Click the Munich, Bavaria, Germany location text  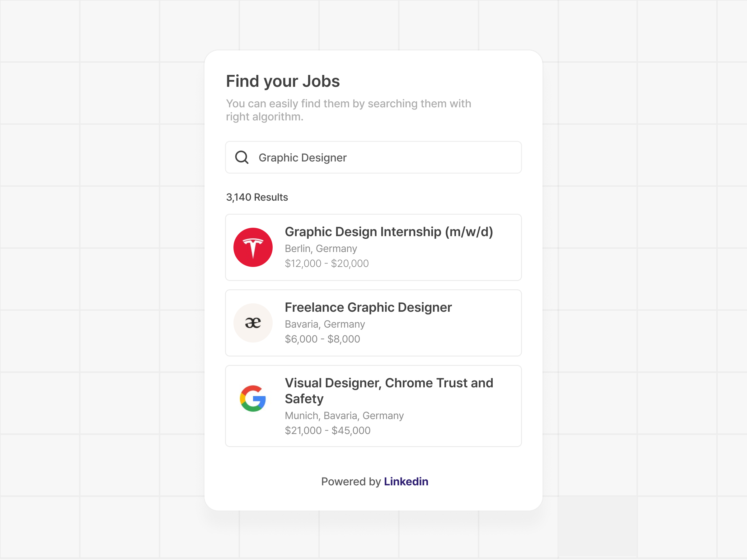pos(344,416)
